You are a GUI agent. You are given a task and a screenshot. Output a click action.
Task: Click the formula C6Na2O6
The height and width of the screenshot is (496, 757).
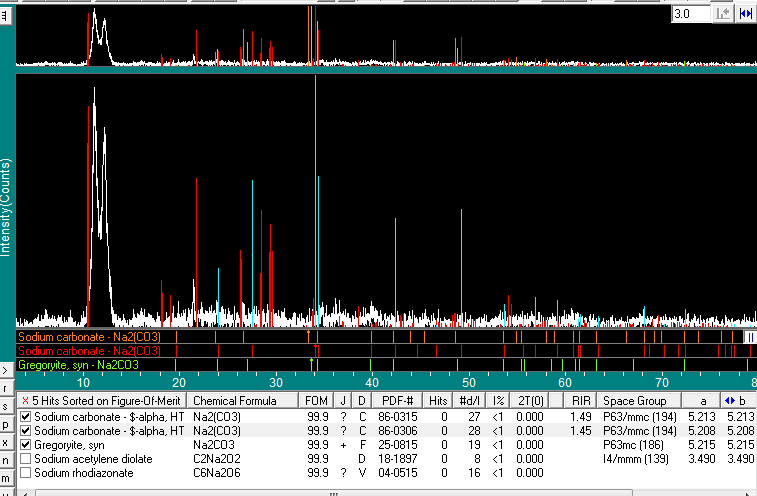tap(216, 473)
